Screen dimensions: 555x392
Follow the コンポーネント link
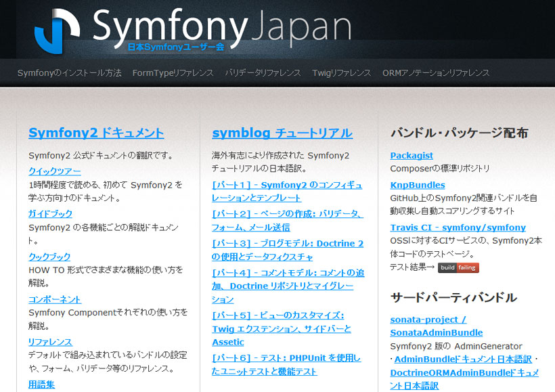(x=55, y=299)
